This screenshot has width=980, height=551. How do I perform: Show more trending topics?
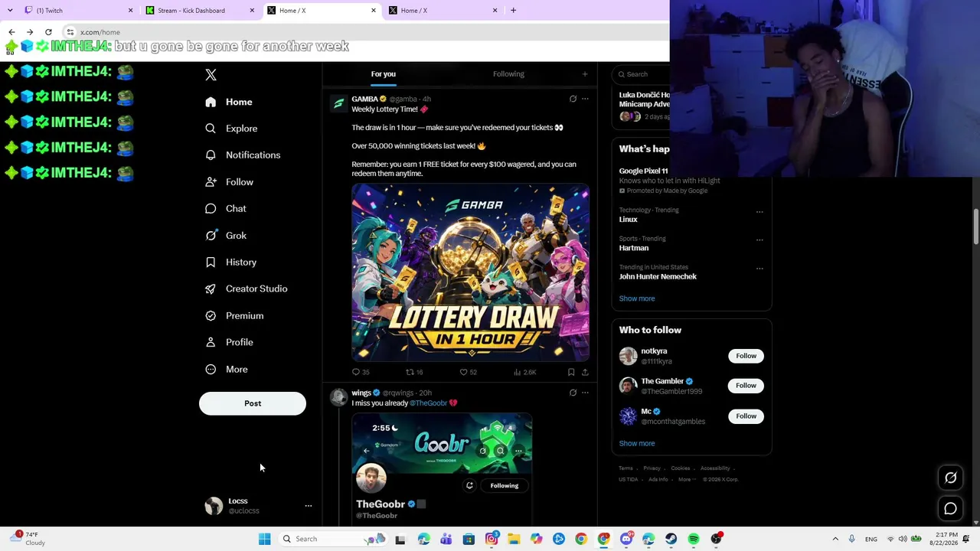click(x=637, y=298)
